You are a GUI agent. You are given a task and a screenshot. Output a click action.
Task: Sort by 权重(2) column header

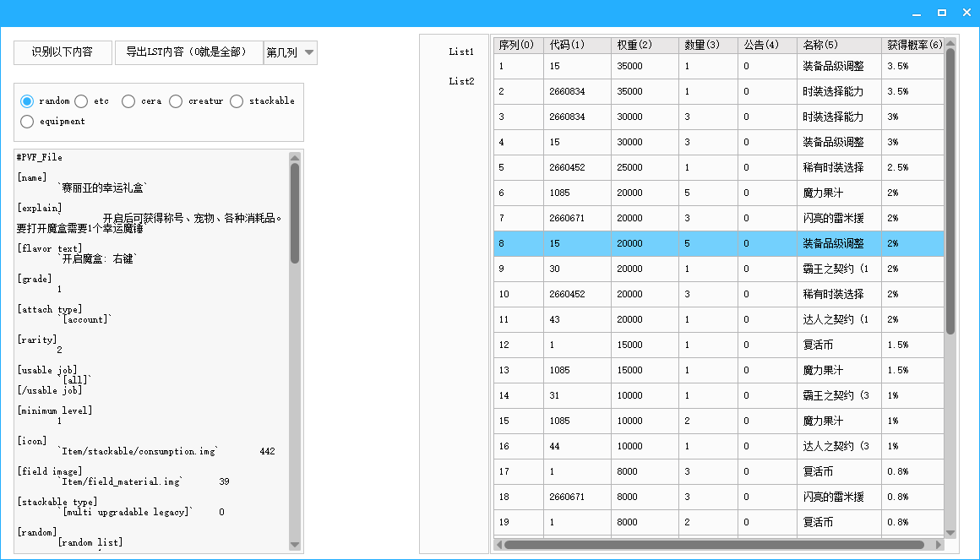634,45
